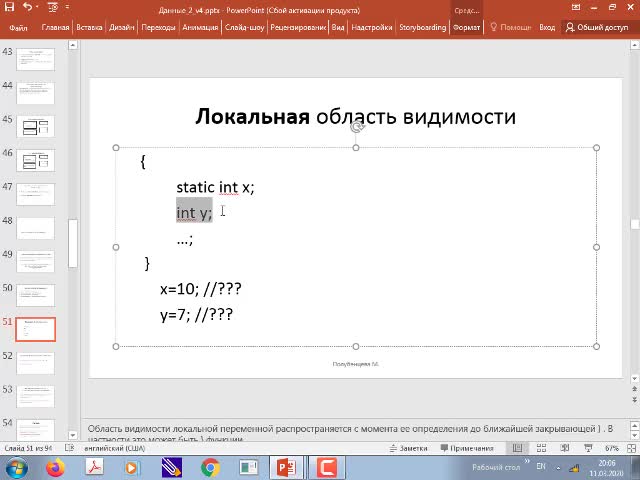Screen dimensions: 640x480
Task: Select slide 52 thumbnail
Action: coord(36,363)
